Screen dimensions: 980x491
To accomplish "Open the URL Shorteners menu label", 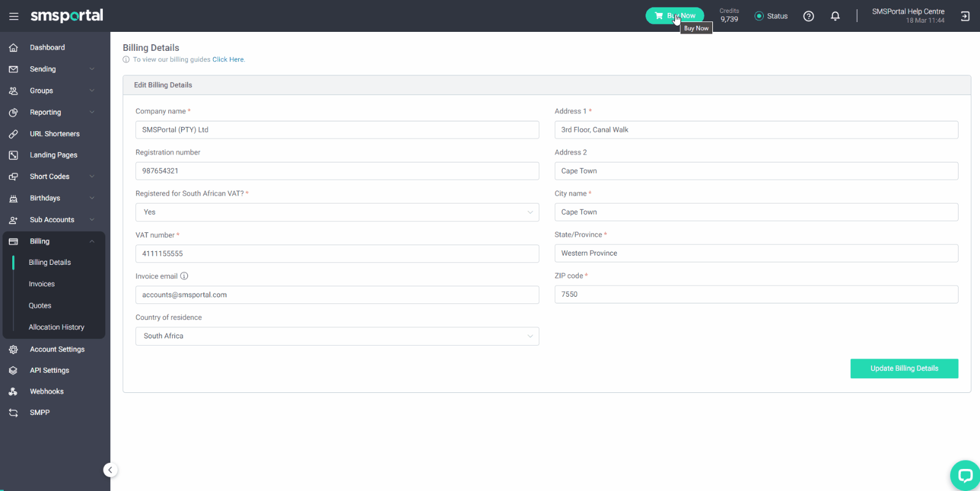I will point(55,134).
